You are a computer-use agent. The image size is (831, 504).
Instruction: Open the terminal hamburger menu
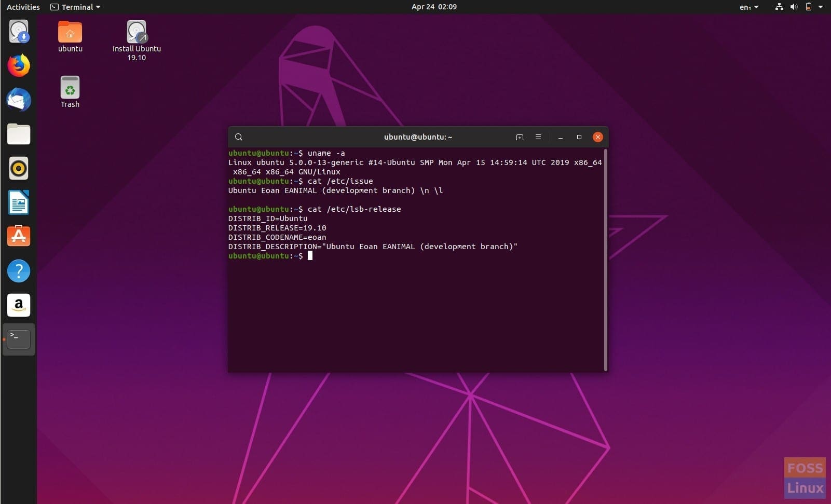(x=538, y=137)
